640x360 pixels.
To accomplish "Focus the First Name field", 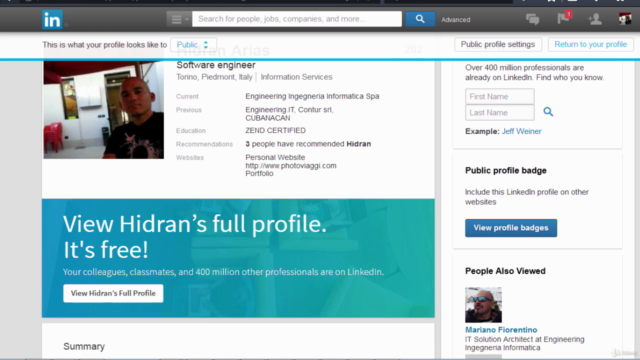I will [x=500, y=97].
